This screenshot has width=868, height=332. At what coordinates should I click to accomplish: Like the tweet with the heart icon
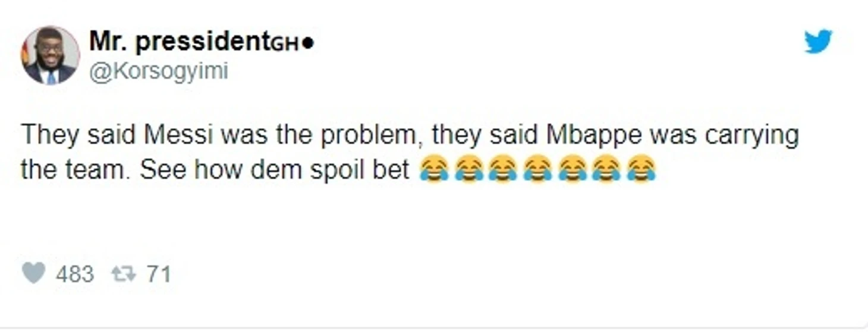(x=33, y=273)
